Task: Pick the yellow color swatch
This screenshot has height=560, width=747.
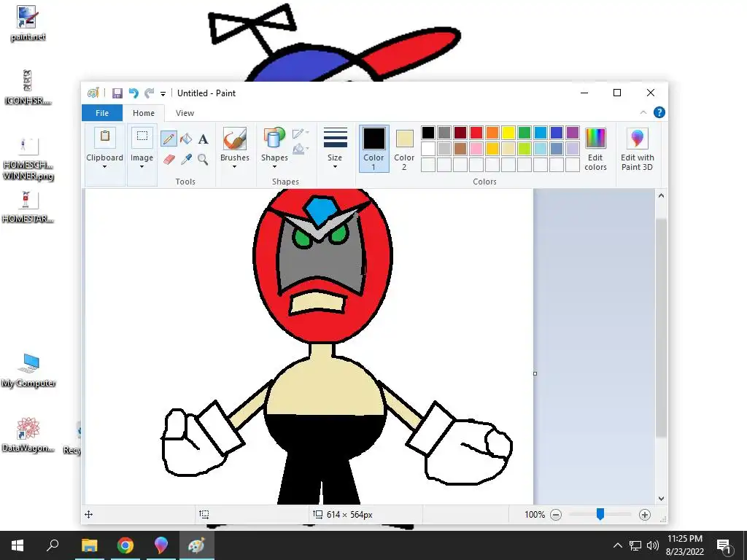Action: click(508, 133)
